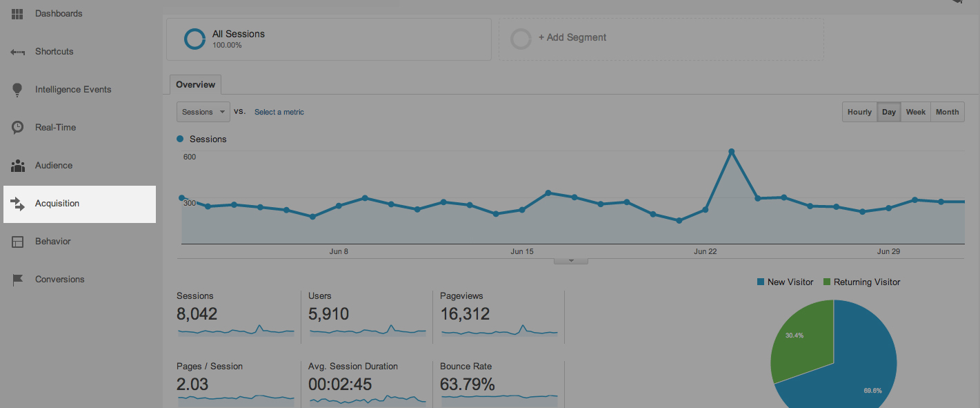The width and height of the screenshot is (980, 408).
Task: Open the Acquisition menu item
Action: (79, 204)
